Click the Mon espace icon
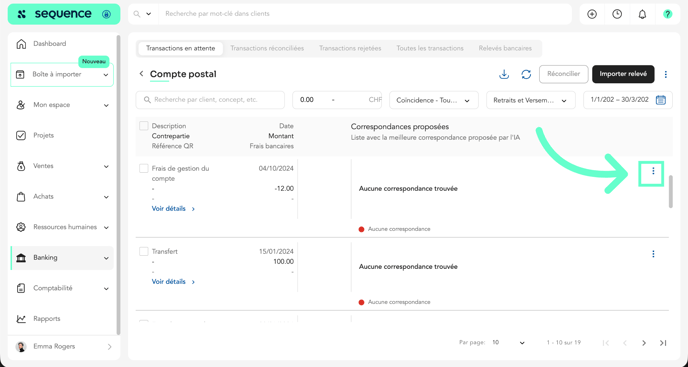Screen dimensions: 688x367 (21, 105)
